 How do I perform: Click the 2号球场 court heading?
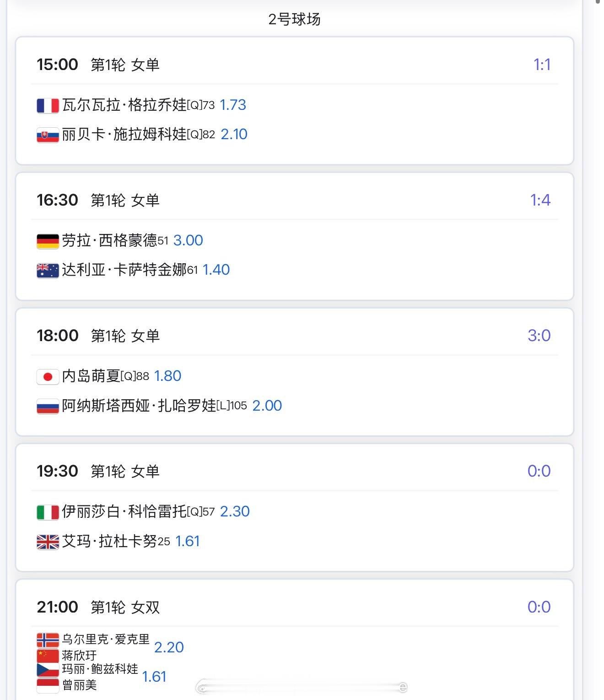click(294, 19)
